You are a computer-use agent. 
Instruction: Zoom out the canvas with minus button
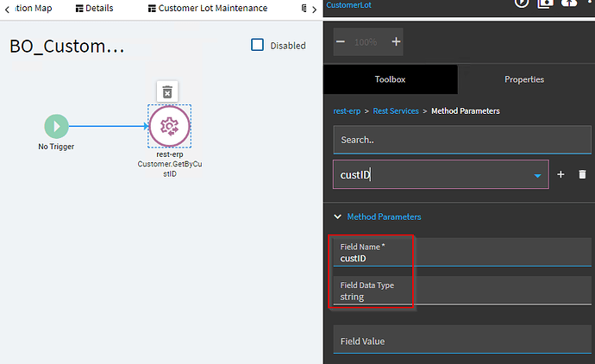tap(341, 41)
